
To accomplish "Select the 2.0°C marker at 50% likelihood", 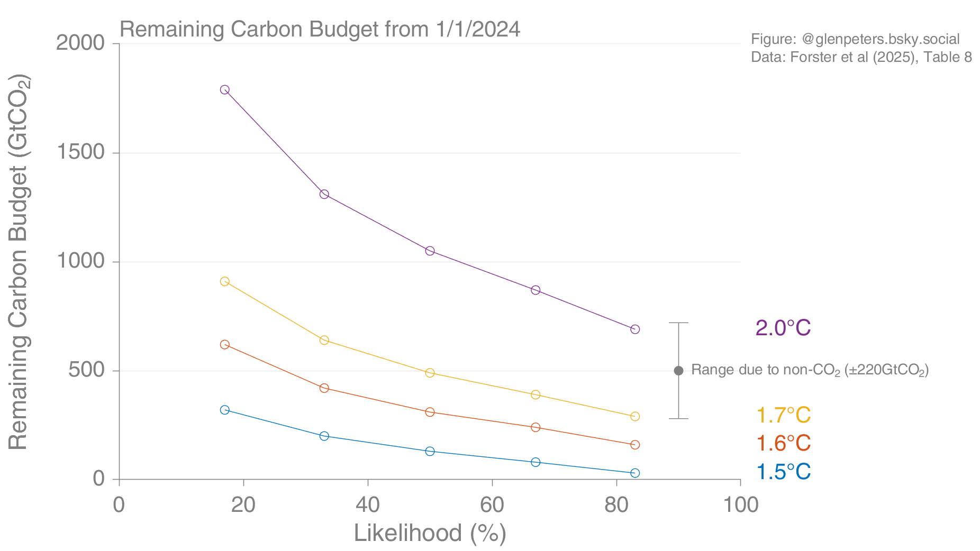I will coord(430,251).
